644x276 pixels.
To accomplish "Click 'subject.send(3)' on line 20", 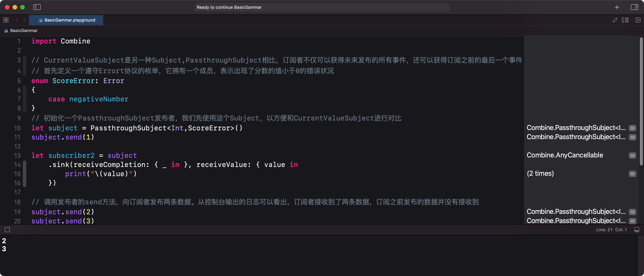I will [x=63, y=221].
